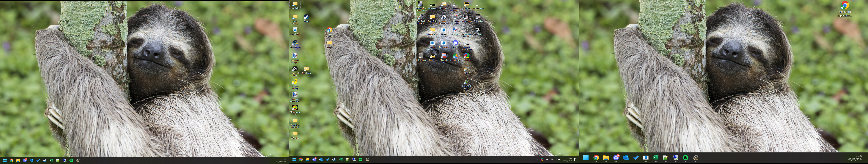Select the OMSI 2 desktop shortcut
The height and width of the screenshot is (164, 868).
click(467, 69)
